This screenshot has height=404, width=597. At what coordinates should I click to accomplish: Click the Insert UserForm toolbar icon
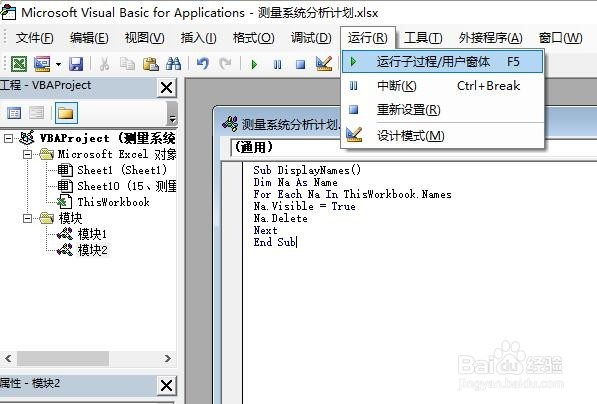pyautogui.click(x=42, y=64)
